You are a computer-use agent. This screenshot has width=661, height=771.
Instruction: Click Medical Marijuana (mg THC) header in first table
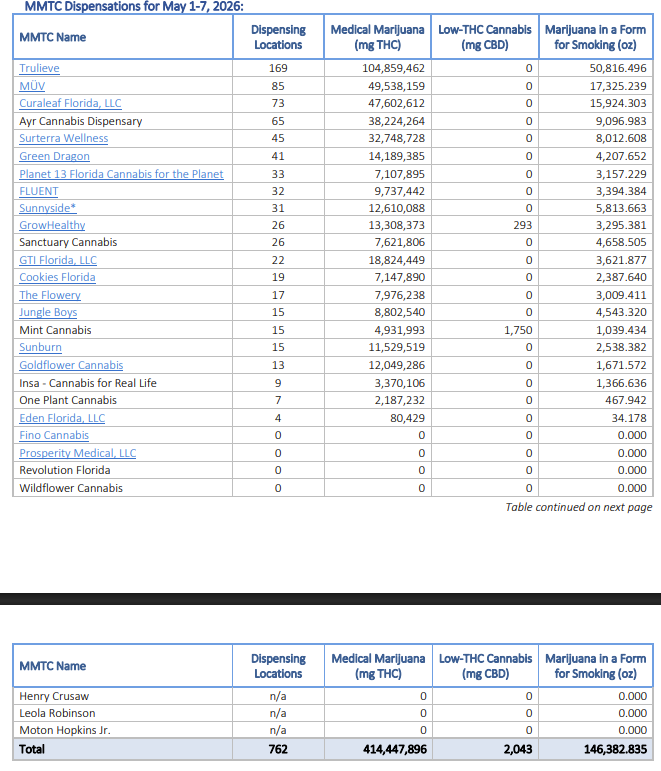coord(377,37)
